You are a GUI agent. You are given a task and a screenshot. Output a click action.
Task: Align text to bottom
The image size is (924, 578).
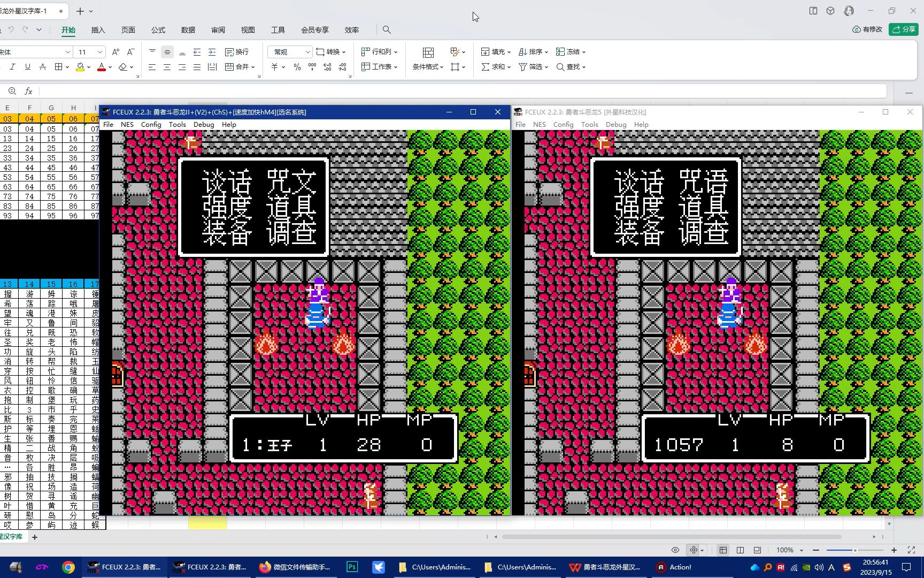coord(182,52)
